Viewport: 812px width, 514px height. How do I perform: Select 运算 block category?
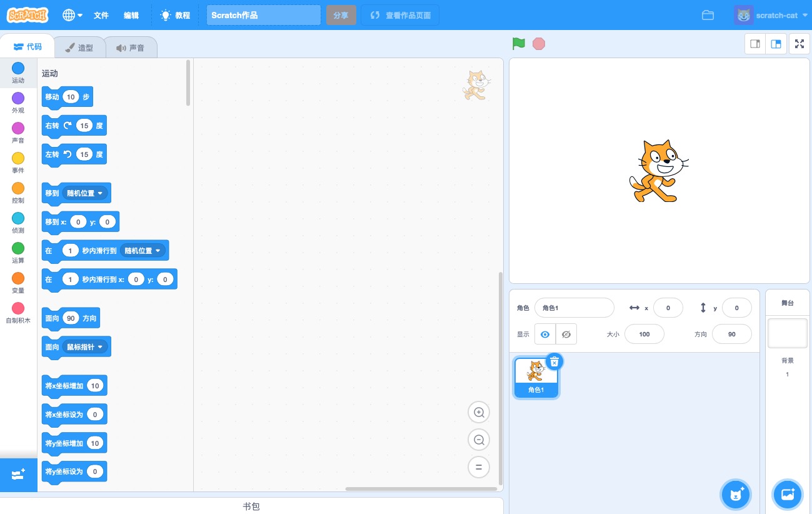[x=18, y=253]
